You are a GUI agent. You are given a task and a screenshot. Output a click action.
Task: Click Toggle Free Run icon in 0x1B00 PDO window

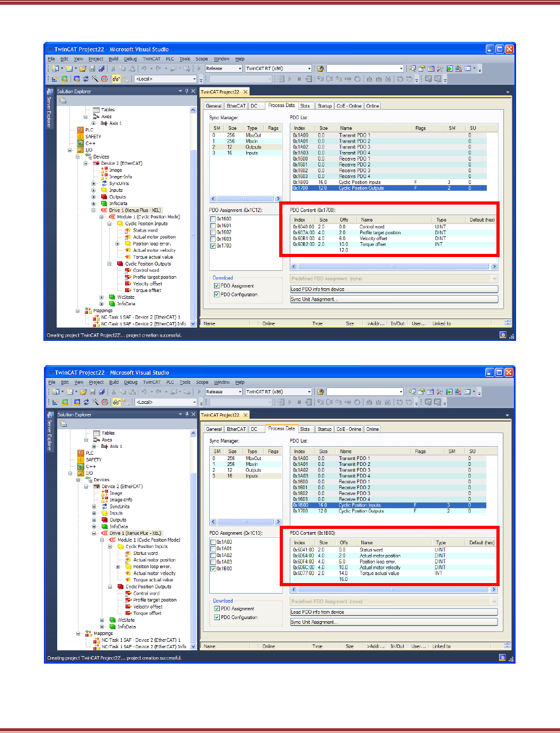coord(105,402)
